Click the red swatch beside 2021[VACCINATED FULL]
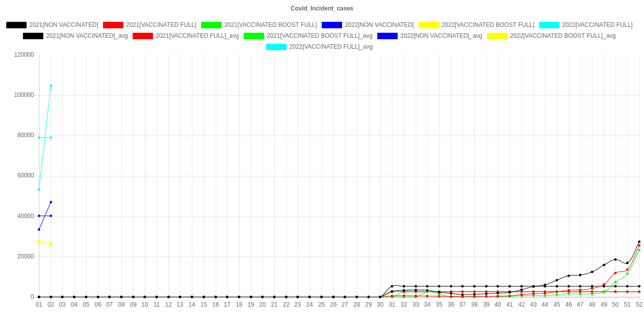The image size is (644, 322). [113, 25]
